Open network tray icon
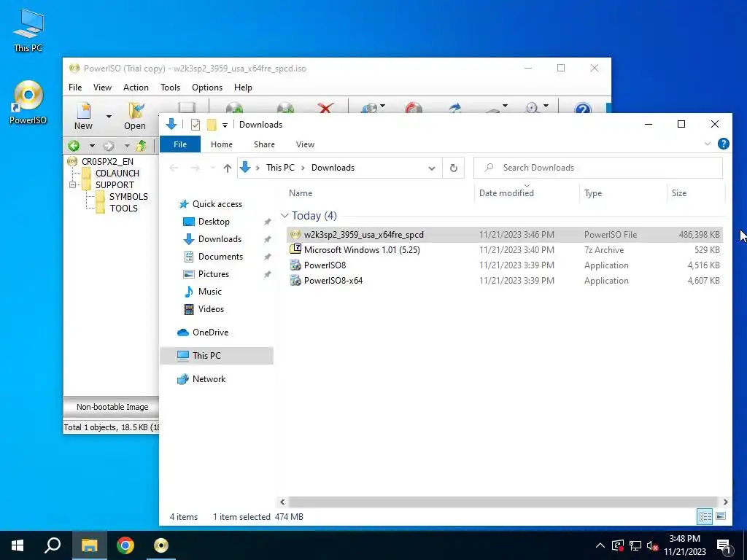 pos(635,545)
